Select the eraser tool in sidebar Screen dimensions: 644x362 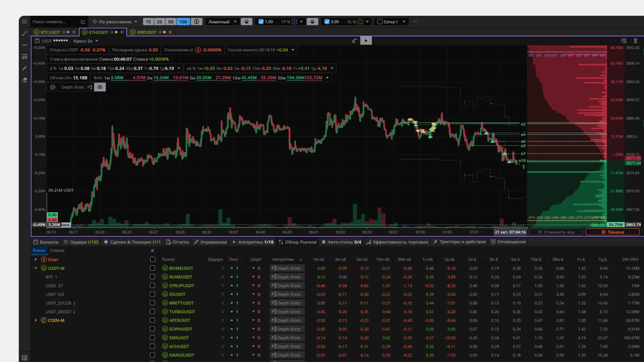(24, 80)
